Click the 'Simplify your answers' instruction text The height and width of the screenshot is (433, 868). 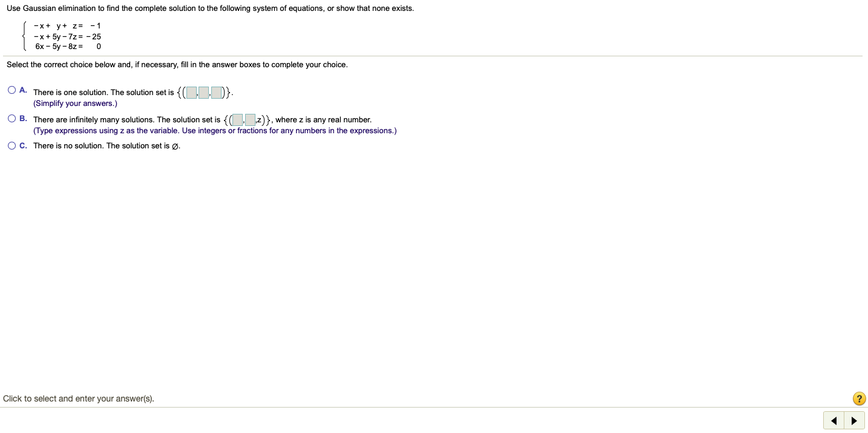pyautogui.click(x=75, y=103)
